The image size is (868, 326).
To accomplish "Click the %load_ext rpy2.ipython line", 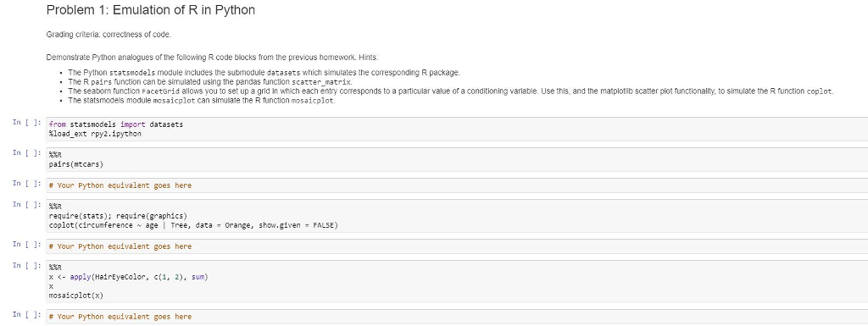I will 95,135.
